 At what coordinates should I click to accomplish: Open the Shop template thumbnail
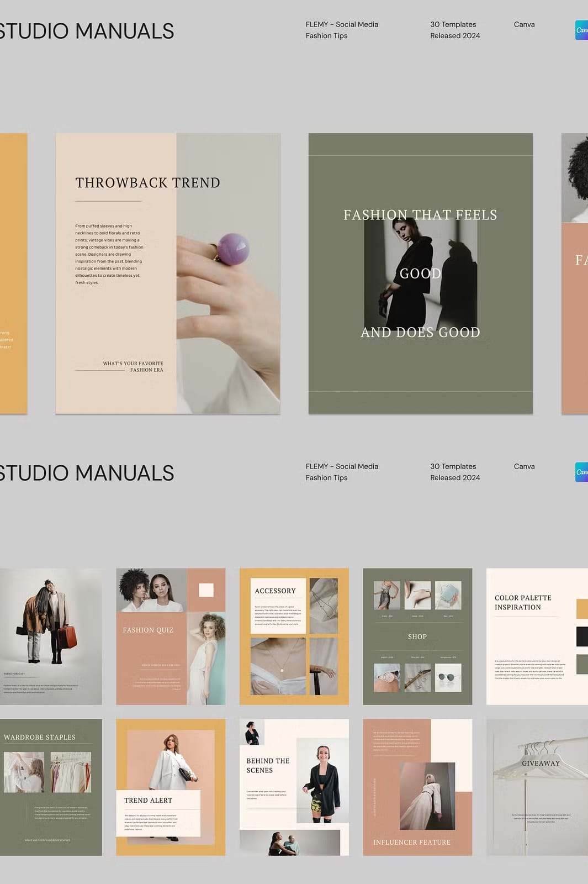(417, 636)
